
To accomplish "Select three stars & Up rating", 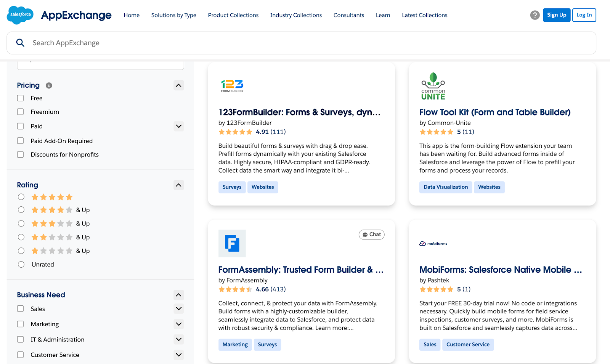I will click(x=21, y=224).
